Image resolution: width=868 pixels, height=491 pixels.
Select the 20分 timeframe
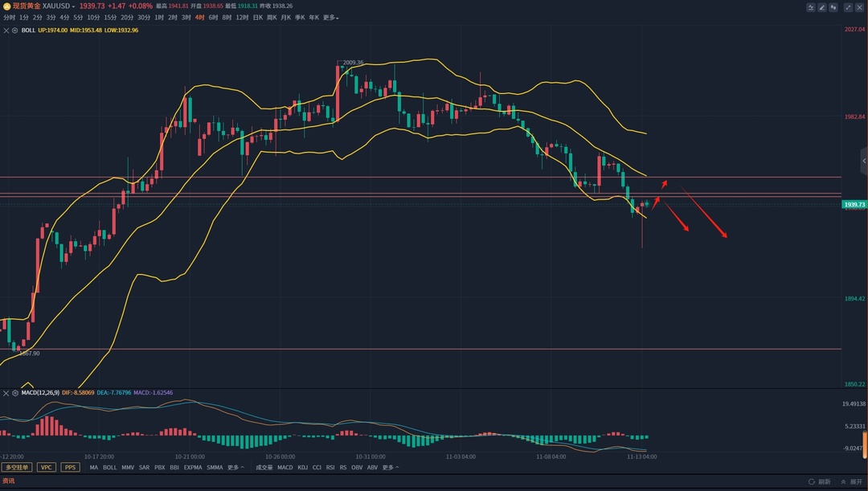point(127,18)
